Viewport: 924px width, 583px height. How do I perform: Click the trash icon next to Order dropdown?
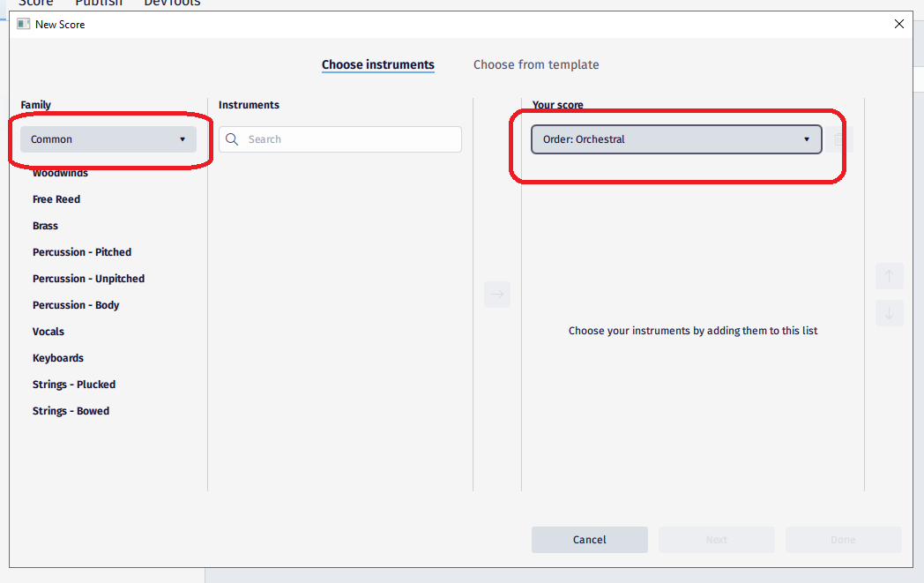click(838, 139)
